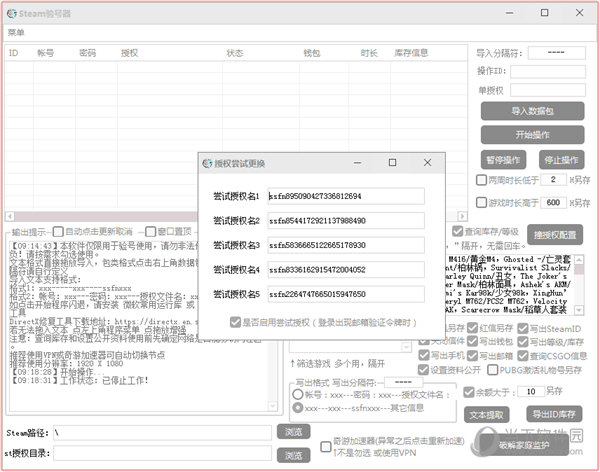The width and height of the screenshot is (600, 472).
Task: Click the 单授权 input field
Action: [x=548, y=90]
